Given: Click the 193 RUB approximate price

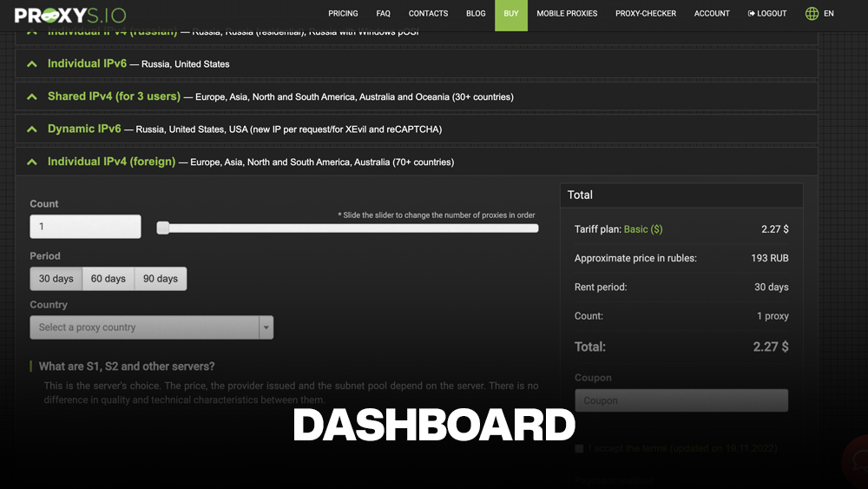Looking at the screenshot, I should [769, 258].
